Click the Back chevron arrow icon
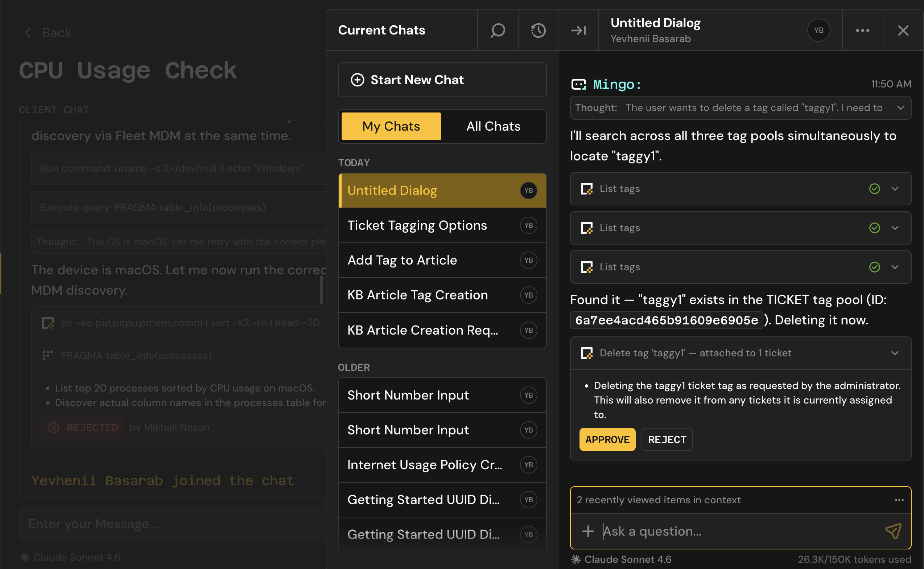This screenshot has height=569, width=924. (28, 33)
